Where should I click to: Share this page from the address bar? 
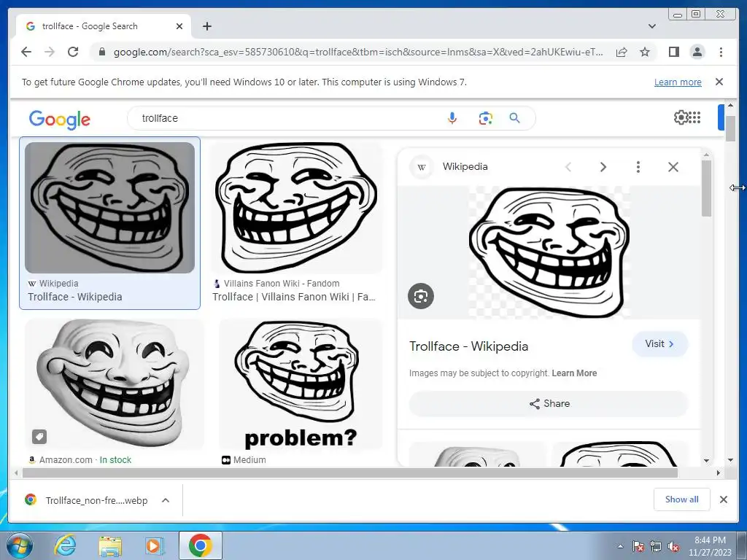coord(622,52)
